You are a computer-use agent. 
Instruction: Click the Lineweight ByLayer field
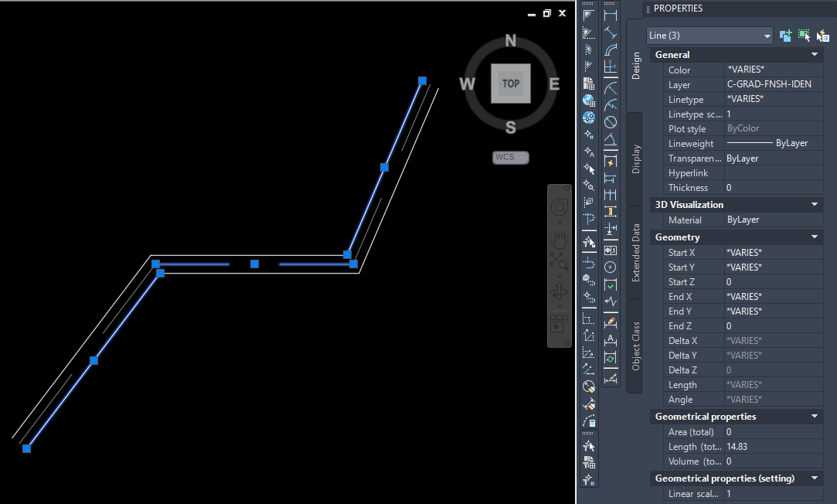(x=773, y=143)
